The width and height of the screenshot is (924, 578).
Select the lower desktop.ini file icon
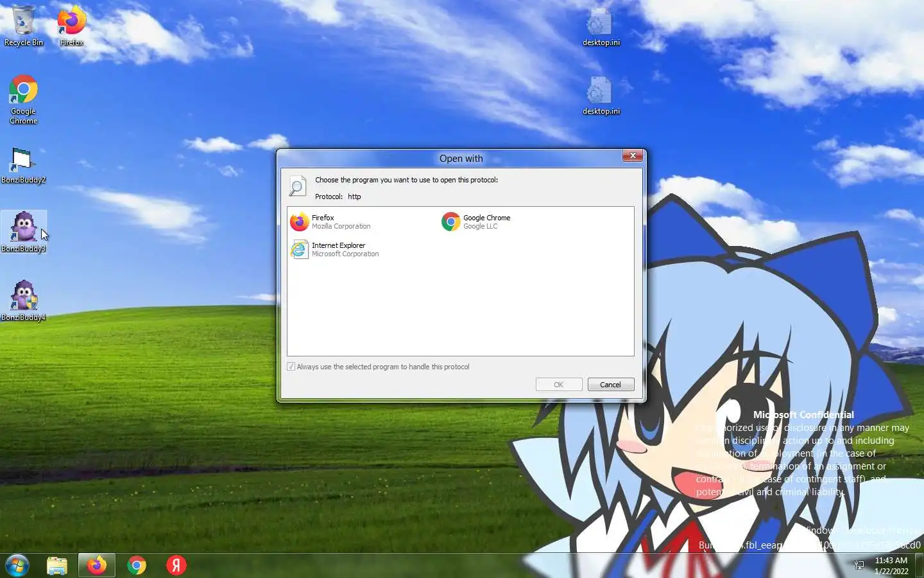tap(601, 96)
